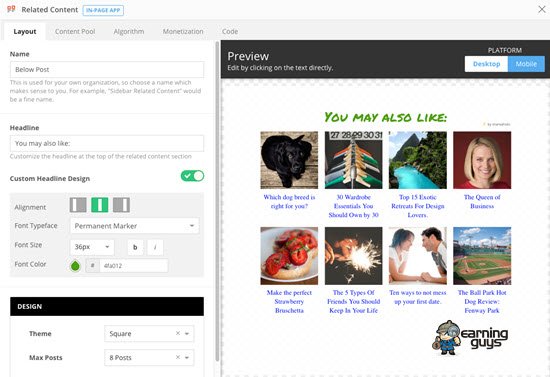This screenshot has height=377, width=550.
Task: Expand the Theme dropdown arrow
Action: tap(187, 334)
